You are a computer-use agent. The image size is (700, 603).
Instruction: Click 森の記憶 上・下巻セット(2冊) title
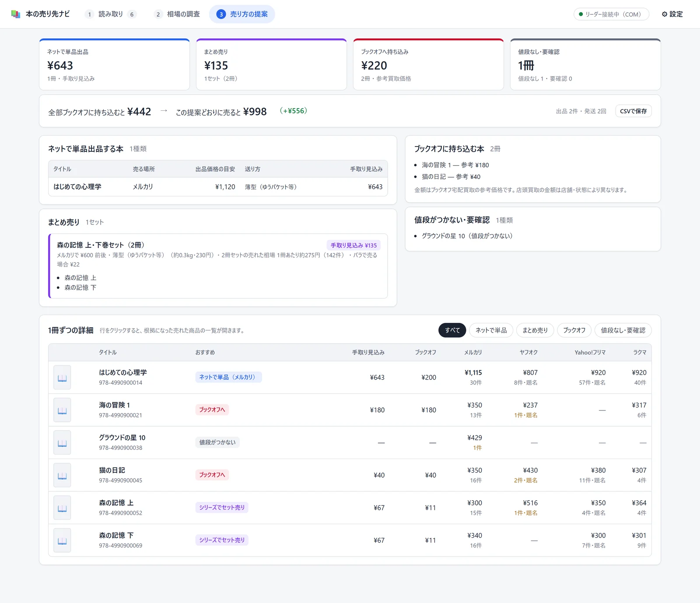101,245
